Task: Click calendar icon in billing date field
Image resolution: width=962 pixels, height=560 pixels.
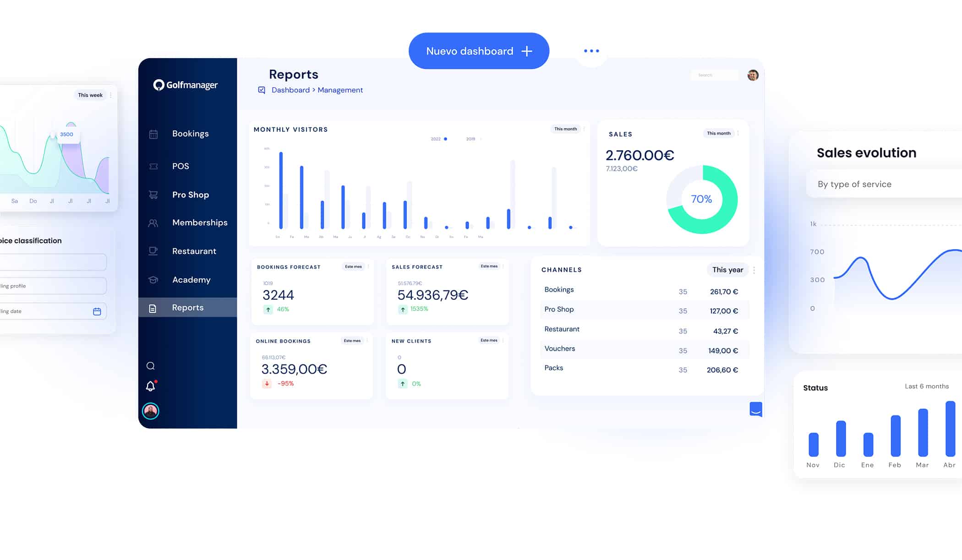Action: click(x=97, y=311)
